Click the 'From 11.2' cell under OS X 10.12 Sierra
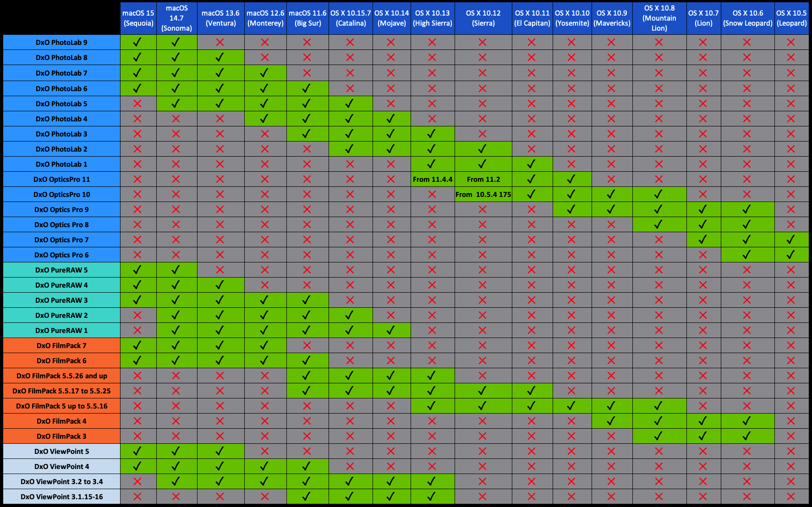The width and height of the screenshot is (812, 507). (483, 179)
